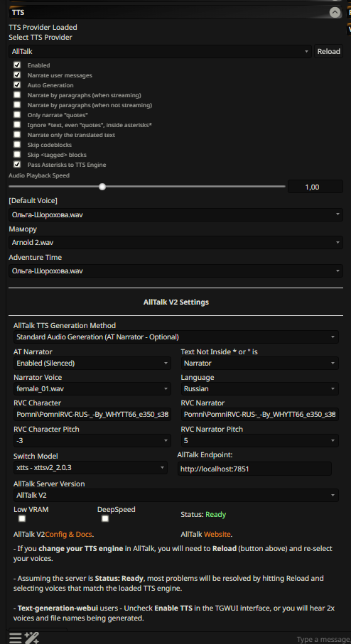The width and height of the screenshot is (351, 644).
Task: Open the Мамору voice dropdown
Action: click(x=175, y=243)
